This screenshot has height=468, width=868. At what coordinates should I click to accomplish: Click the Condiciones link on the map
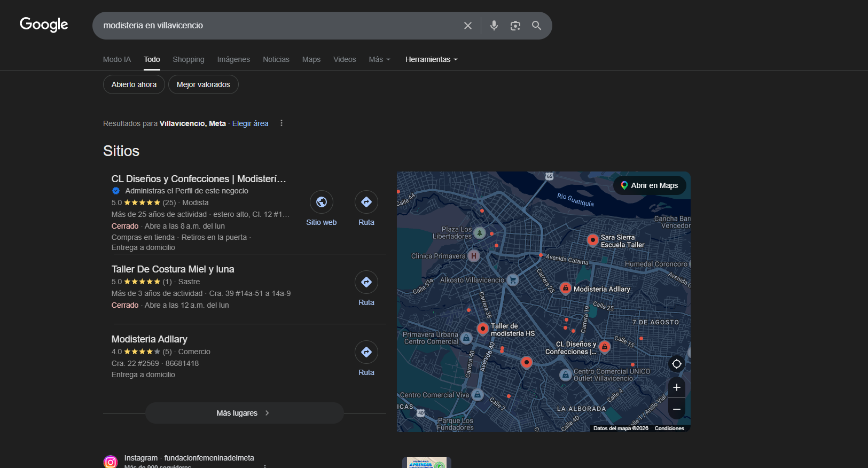click(669, 428)
